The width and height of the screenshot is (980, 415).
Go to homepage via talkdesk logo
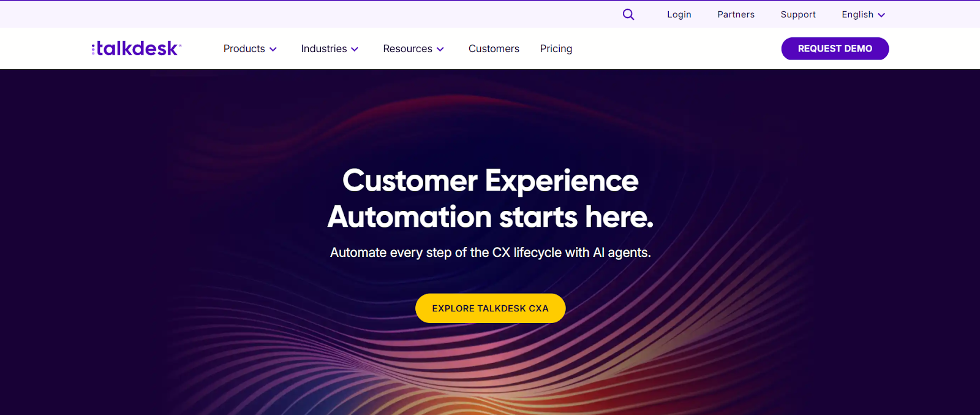[136, 48]
